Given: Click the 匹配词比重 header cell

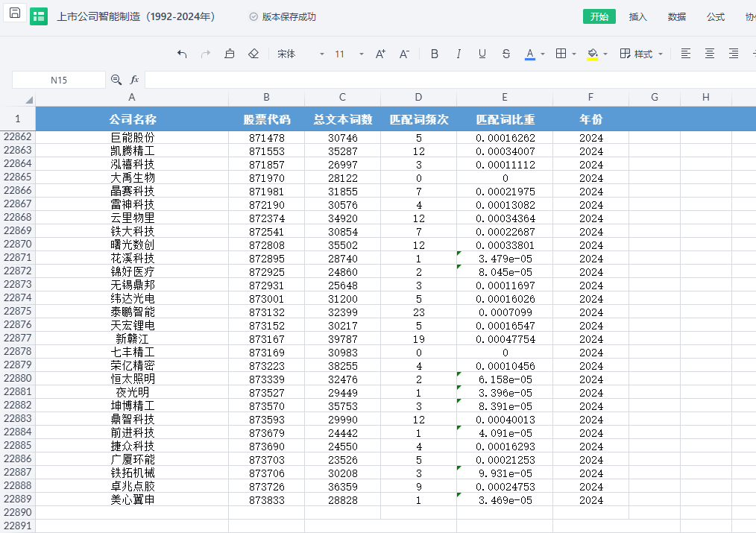Looking at the screenshot, I should (x=505, y=119).
